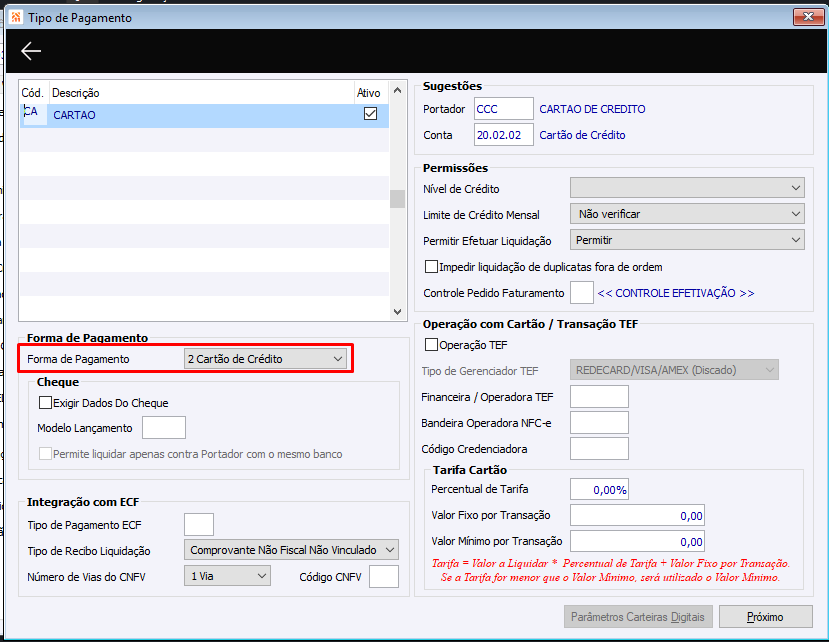This screenshot has height=642, width=829.
Task: Expand Tipo de Recibo Liquidação dropdown
Action: pos(291,550)
